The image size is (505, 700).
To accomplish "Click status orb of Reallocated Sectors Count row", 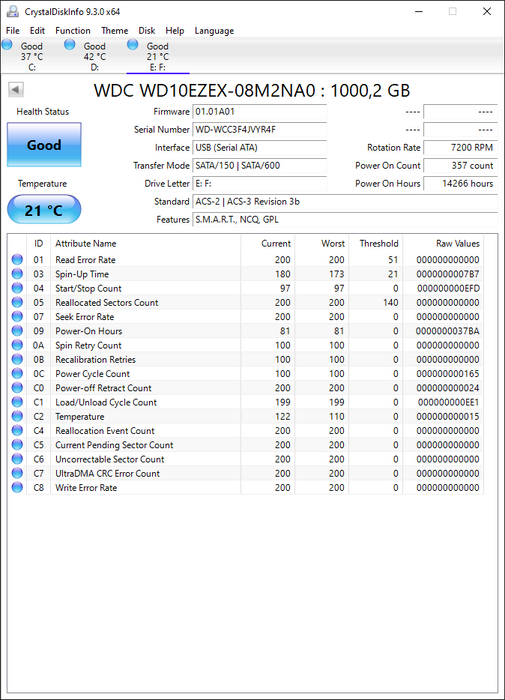I will coord(17,302).
